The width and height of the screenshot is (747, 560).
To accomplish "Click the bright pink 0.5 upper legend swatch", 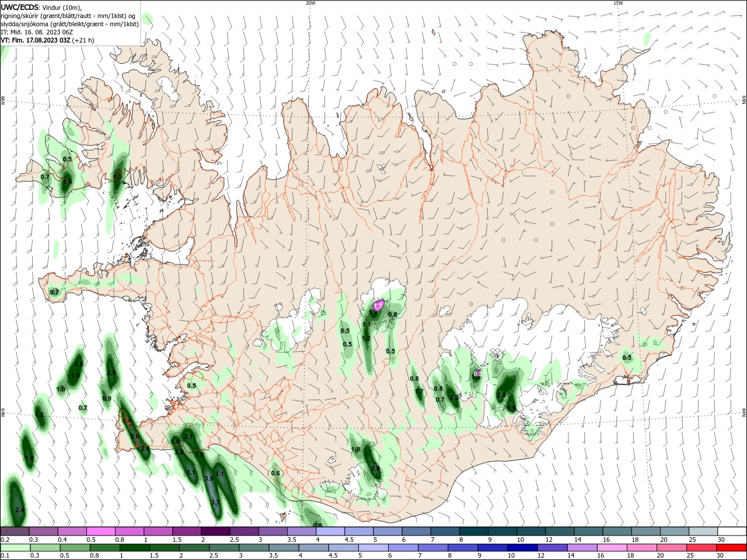I will click(x=101, y=531).
